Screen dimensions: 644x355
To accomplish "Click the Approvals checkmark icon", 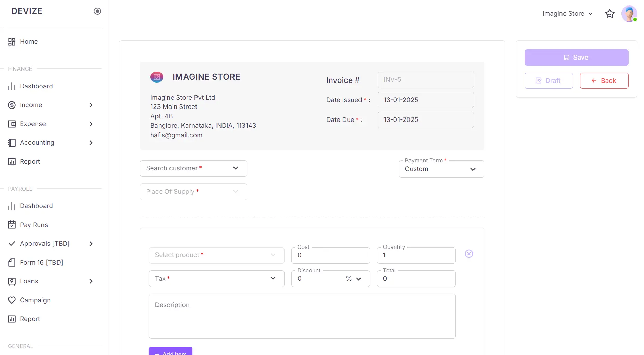I will 12,244.
